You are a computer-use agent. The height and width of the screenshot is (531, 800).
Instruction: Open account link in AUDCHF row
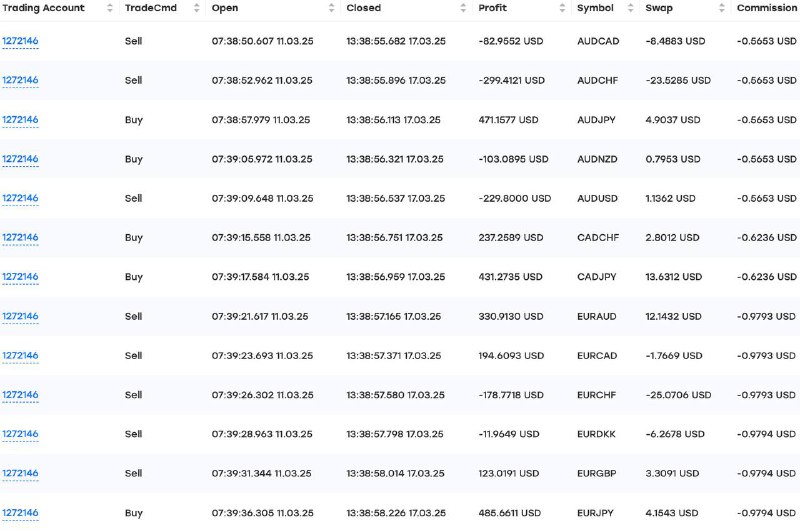point(20,80)
